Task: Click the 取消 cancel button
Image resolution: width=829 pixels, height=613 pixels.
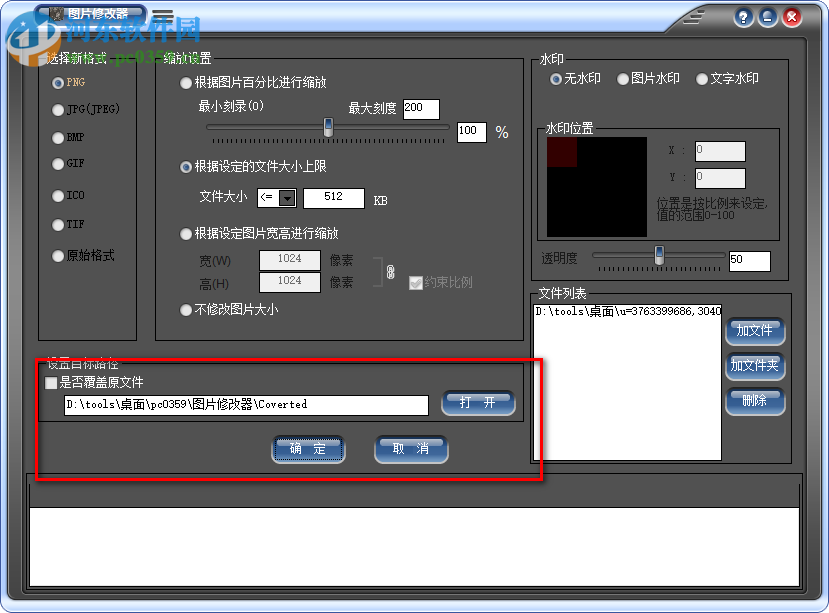Action: click(411, 449)
